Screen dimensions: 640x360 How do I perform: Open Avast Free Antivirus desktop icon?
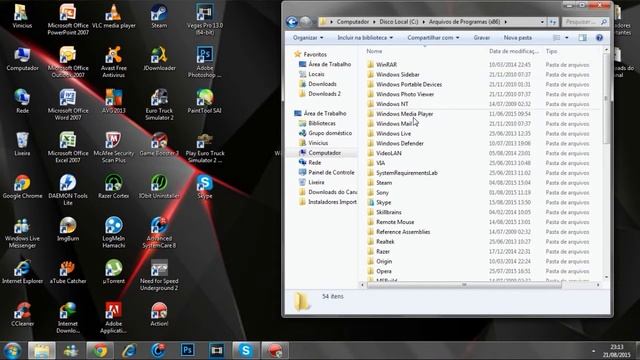(x=113, y=62)
